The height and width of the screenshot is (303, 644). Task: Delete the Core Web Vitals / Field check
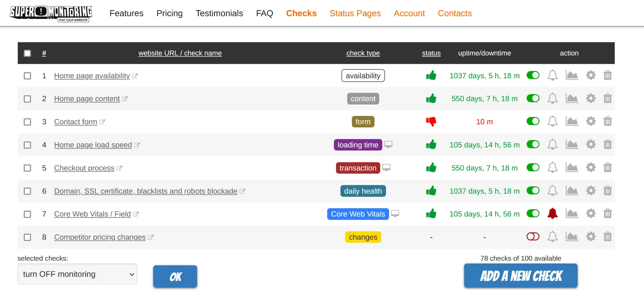coord(607,214)
